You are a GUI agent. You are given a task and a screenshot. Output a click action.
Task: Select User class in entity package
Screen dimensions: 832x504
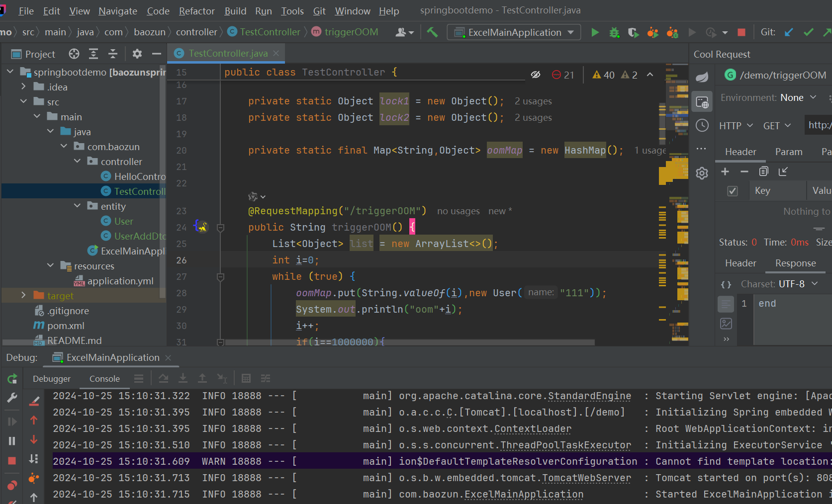pos(123,221)
